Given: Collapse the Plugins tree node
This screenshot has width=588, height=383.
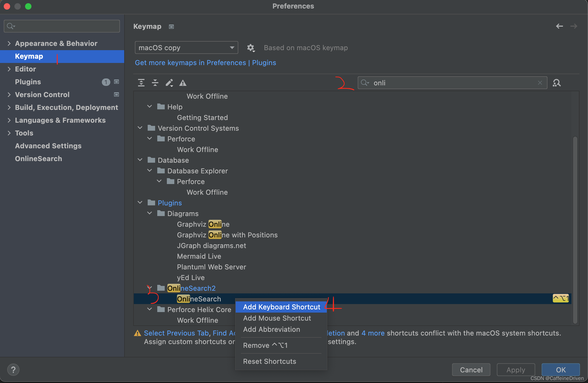Looking at the screenshot, I should point(140,202).
